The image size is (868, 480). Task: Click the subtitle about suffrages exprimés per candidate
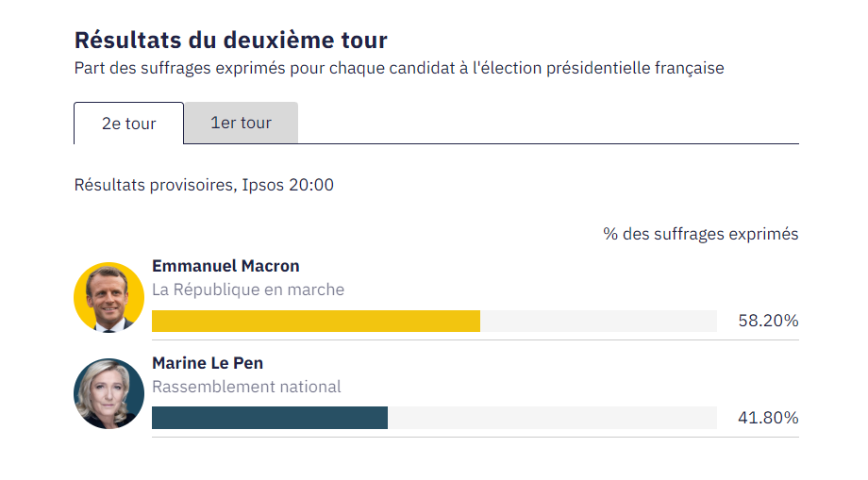pos(399,69)
